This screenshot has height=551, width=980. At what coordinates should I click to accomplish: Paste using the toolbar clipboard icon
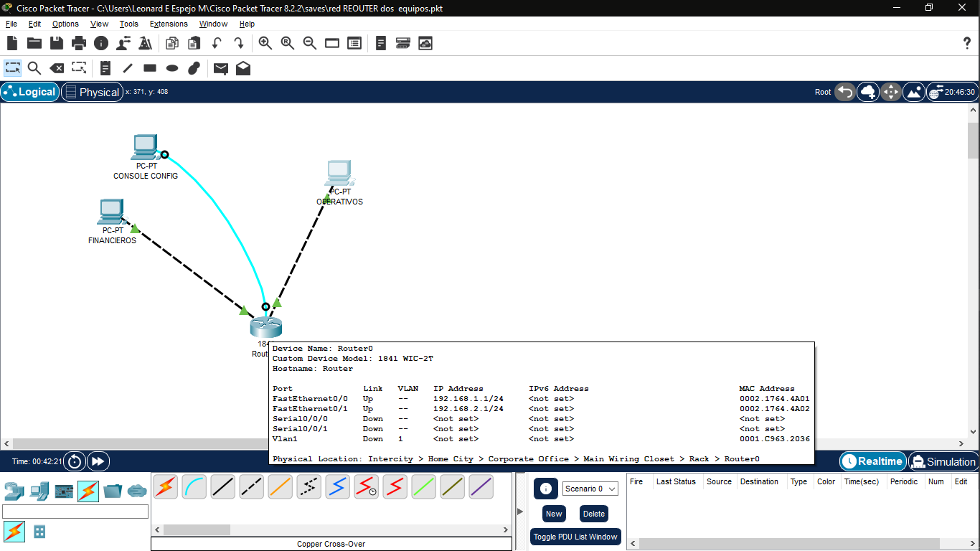point(194,43)
